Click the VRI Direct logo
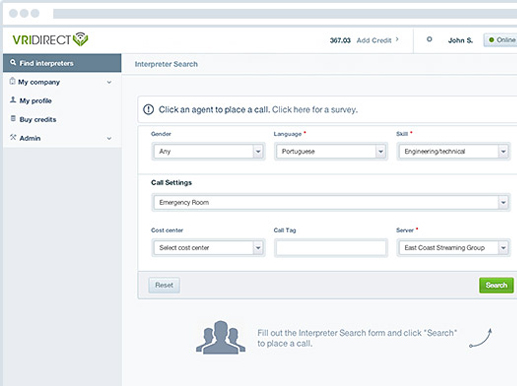This screenshot has width=517, height=386. 50,39
